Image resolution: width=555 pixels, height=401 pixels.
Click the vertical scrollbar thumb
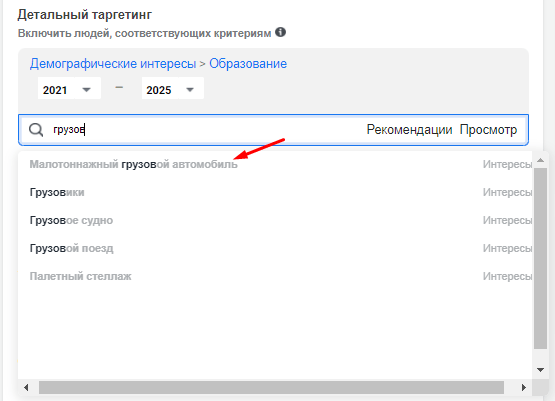click(x=540, y=259)
